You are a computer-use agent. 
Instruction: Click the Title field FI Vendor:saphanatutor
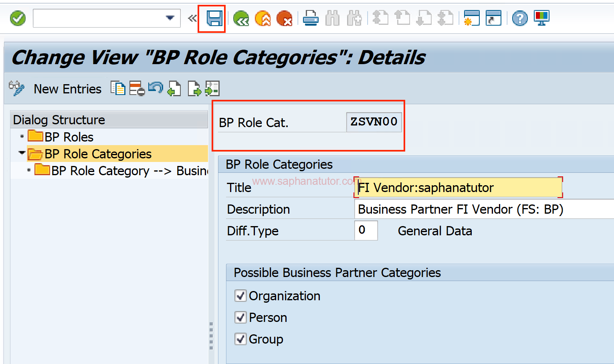(458, 188)
